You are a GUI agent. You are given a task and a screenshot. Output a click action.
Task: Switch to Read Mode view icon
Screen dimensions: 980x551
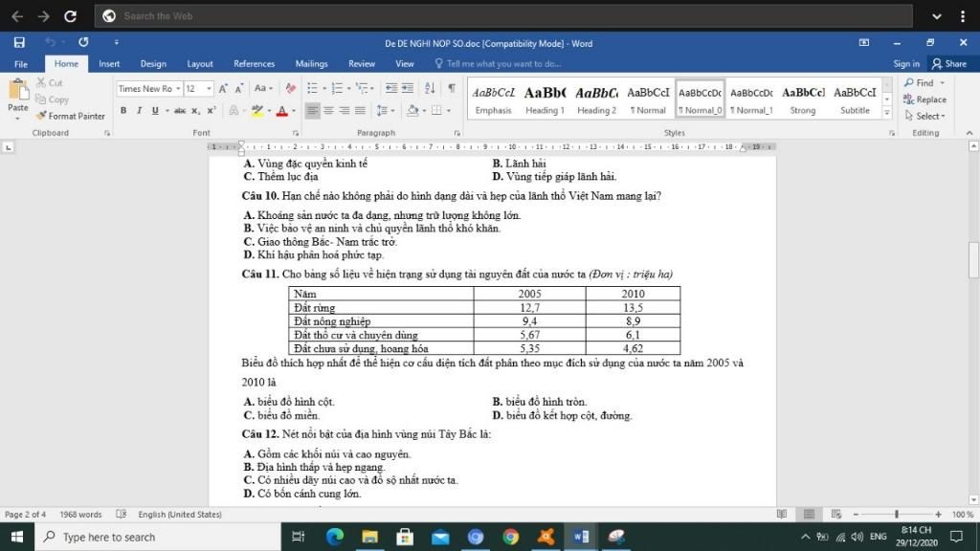click(x=782, y=514)
